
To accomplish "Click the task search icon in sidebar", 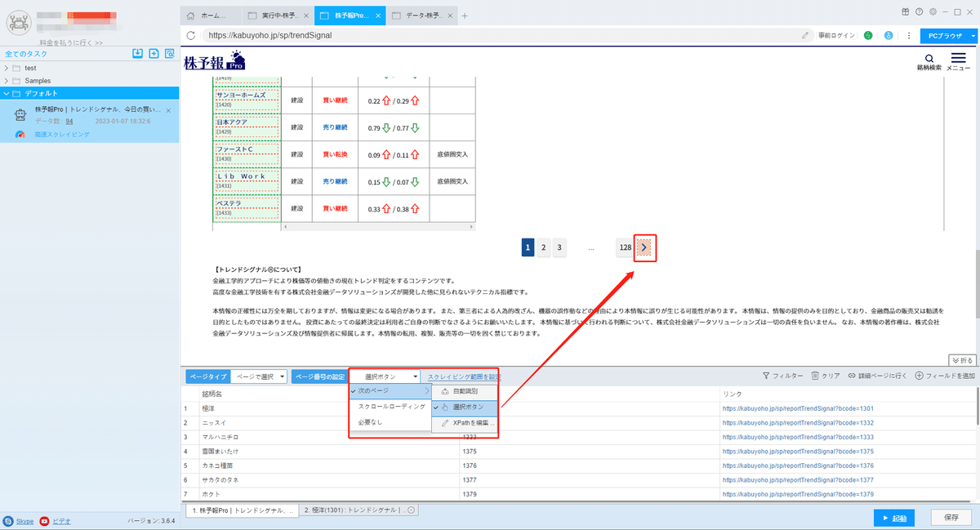I will click(x=170, y=53).
